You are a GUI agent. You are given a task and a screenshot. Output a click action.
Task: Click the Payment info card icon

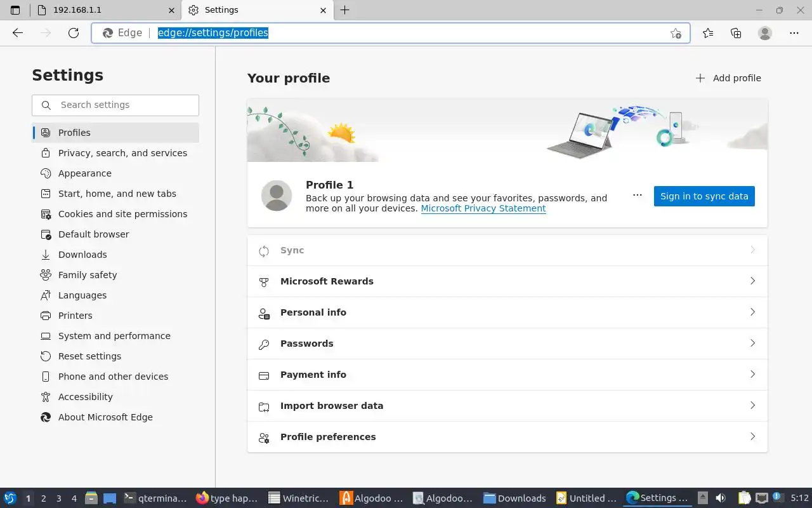click(x=264, y=375)
